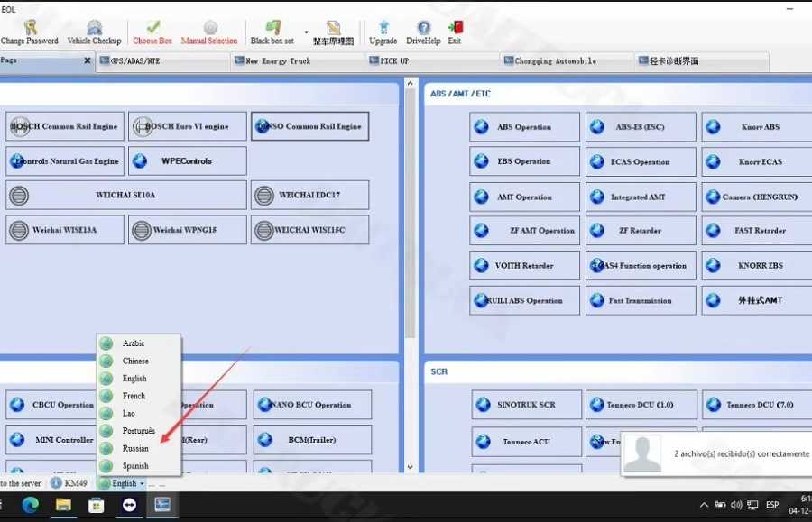
Task: Open the Chongqing Automobile tab
Action: click(567, 61)
